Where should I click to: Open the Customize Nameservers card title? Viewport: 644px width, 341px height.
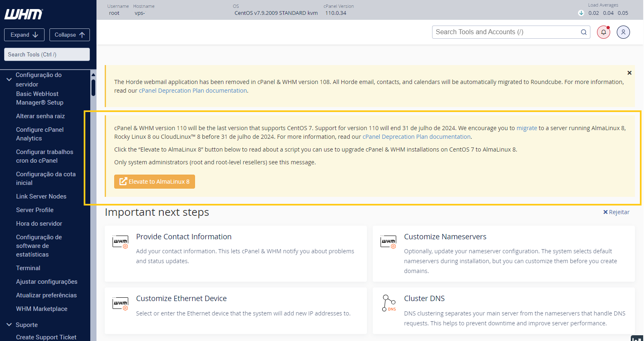(x=445, y=237)
